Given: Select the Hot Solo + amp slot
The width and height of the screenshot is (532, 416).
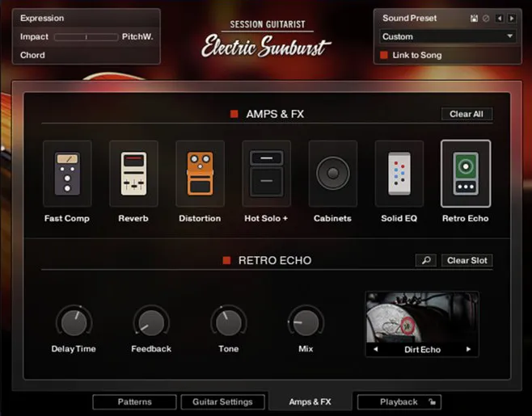Looking at the screenshot, I should click(x=266, y=174).
